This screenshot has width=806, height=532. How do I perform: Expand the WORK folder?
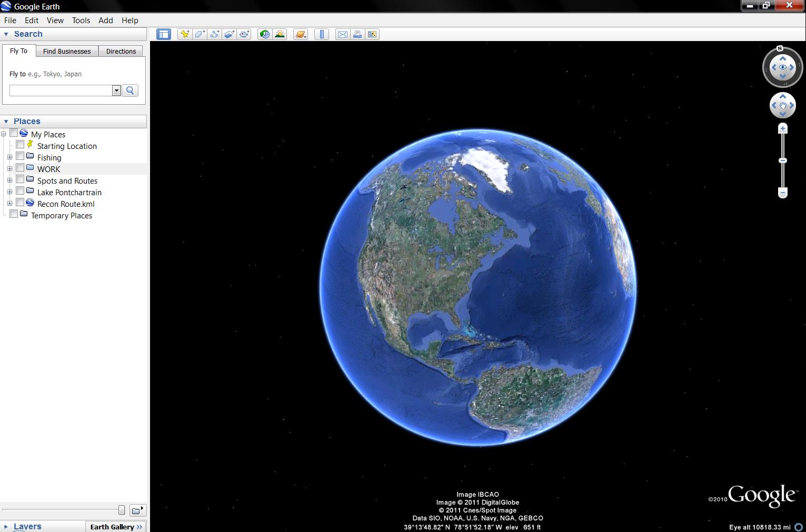coord(9,169)
